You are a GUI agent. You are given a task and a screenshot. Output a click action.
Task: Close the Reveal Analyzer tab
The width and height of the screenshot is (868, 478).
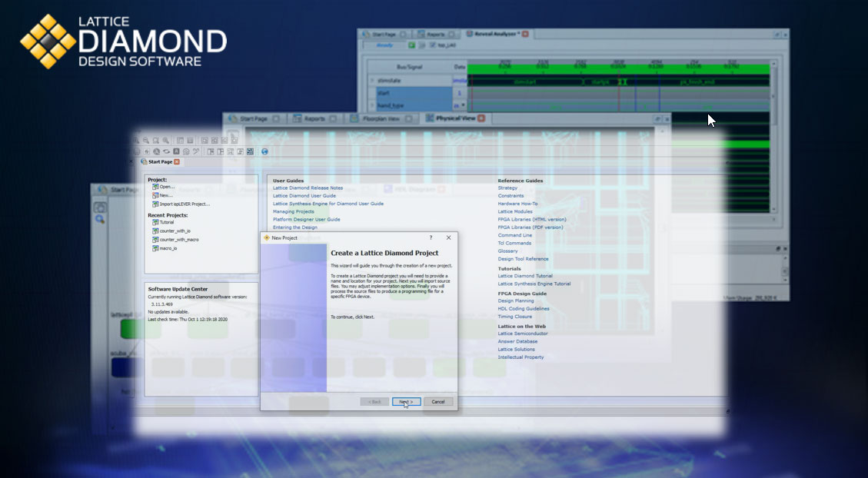point(525,34)
